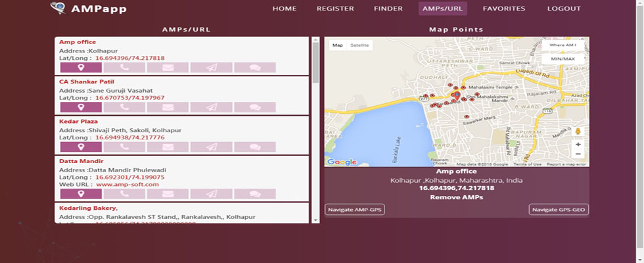Image resolution: width=644 pixels, height=263 pixels.
Task: Click the location pin icon for Amp office
Action: click(81, 67)
